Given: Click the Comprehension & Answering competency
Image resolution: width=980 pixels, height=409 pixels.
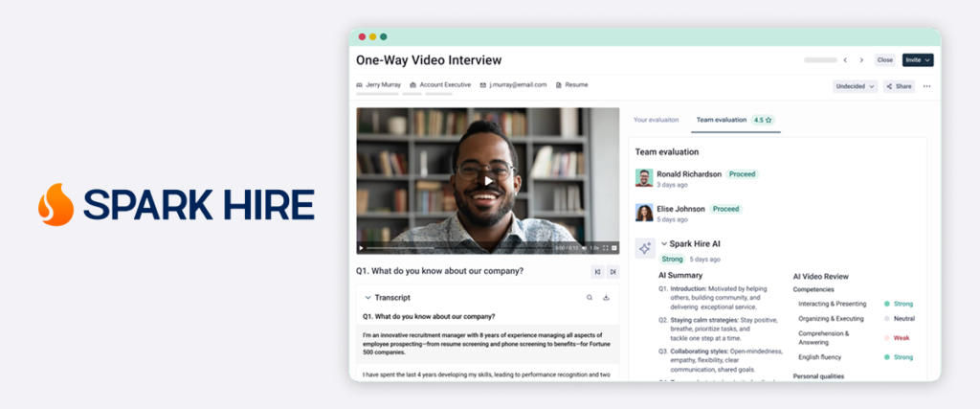Looking at the screenshot, I should coord(824,338).
